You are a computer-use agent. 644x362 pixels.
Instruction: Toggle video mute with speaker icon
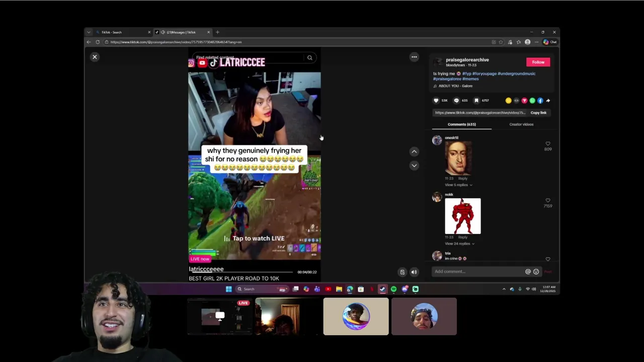click(x=414, y=272)
